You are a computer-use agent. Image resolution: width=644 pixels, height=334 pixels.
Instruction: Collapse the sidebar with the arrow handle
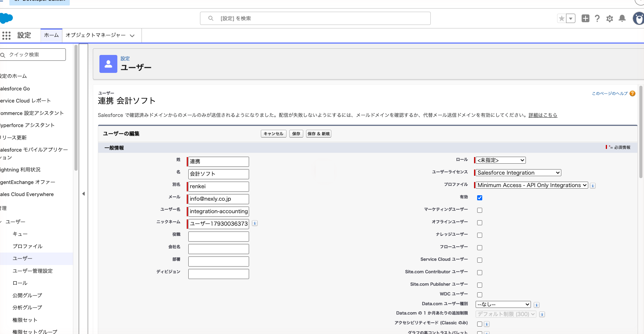click(83, 194)
